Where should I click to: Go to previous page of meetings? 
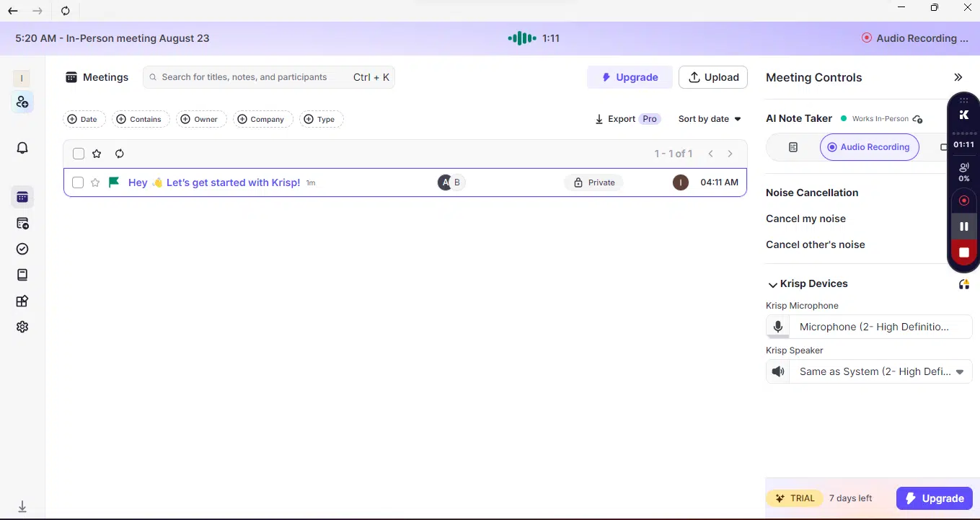(x=710, y=154)
